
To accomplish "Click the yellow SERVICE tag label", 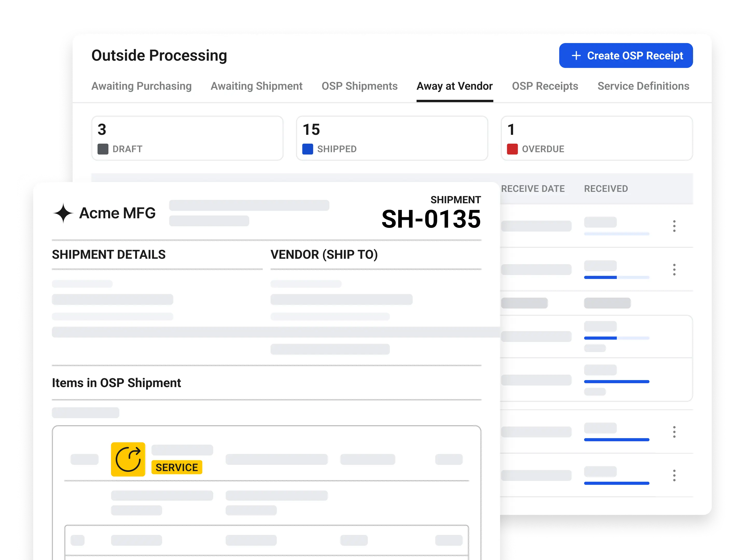I will click(177, 467).
